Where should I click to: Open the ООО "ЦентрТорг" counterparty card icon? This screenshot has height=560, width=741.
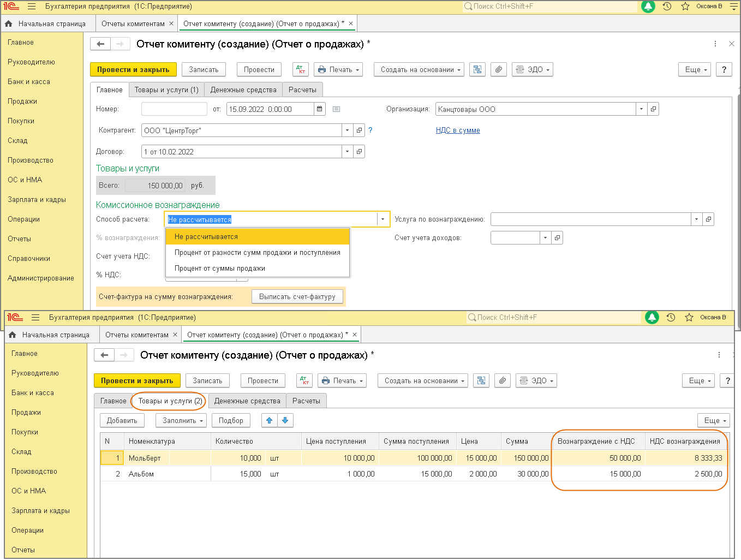359,130
